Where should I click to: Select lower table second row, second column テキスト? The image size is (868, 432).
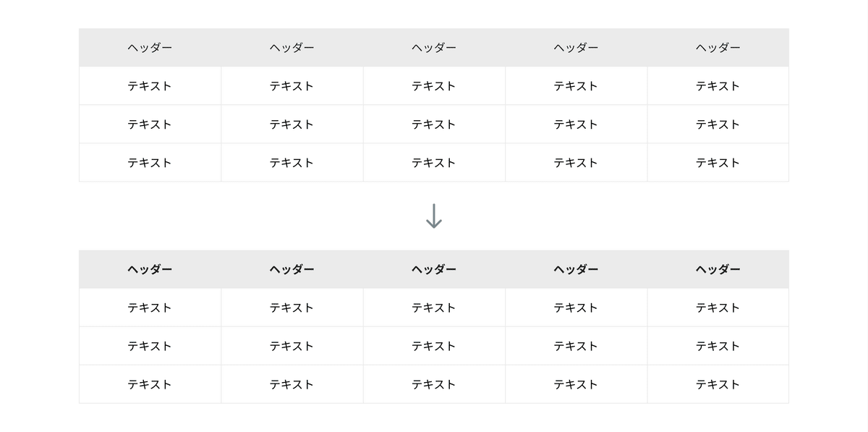(x=292, y=346)
